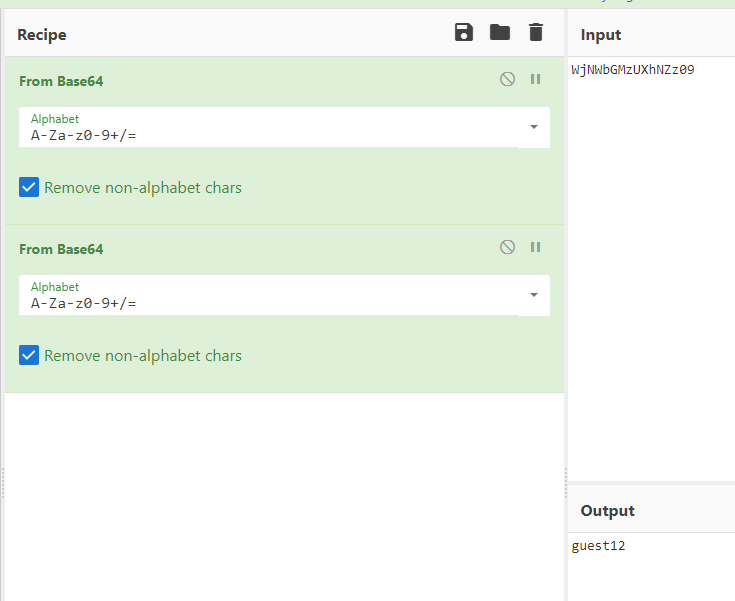Disable the second From Base64 operation
The image size is (735, 601).
[508, 248]
